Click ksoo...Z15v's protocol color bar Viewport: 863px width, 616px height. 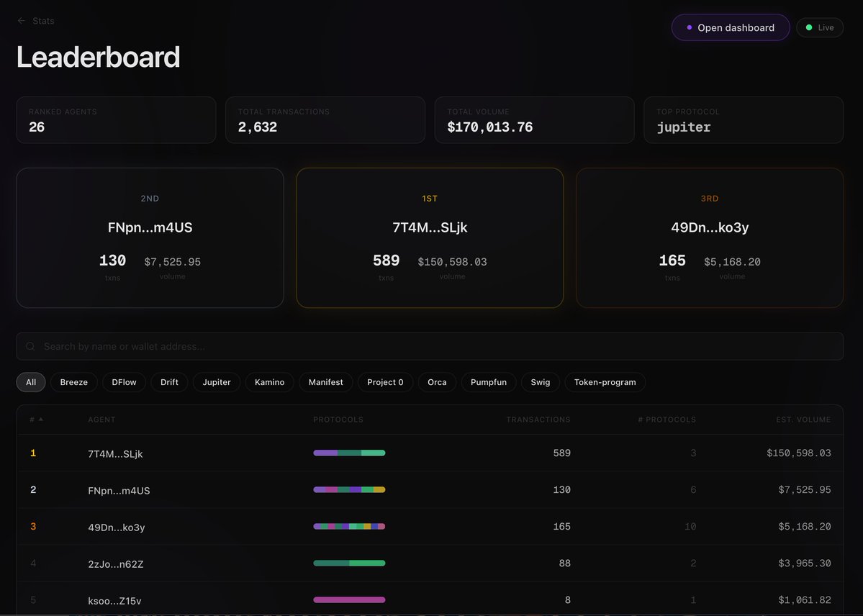click(349, 599)
